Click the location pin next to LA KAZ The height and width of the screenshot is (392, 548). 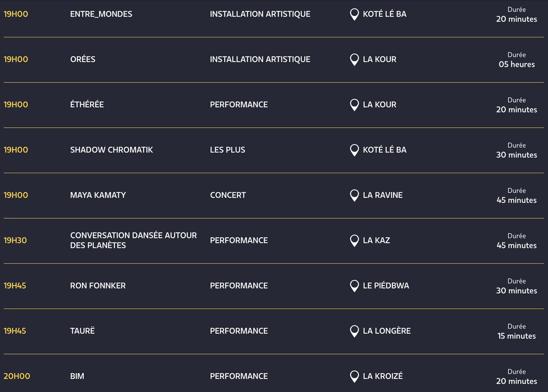tap(354, 240)
